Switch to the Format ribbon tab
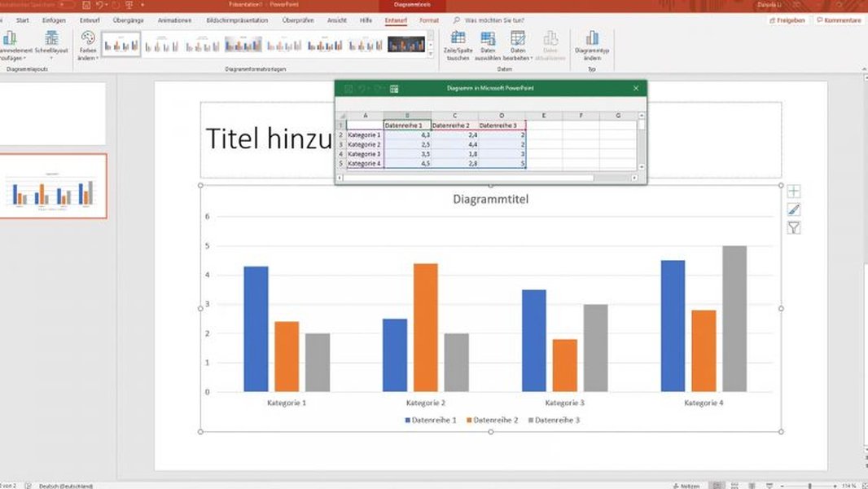Screen dimensions: 868x489 pos(427,20)
